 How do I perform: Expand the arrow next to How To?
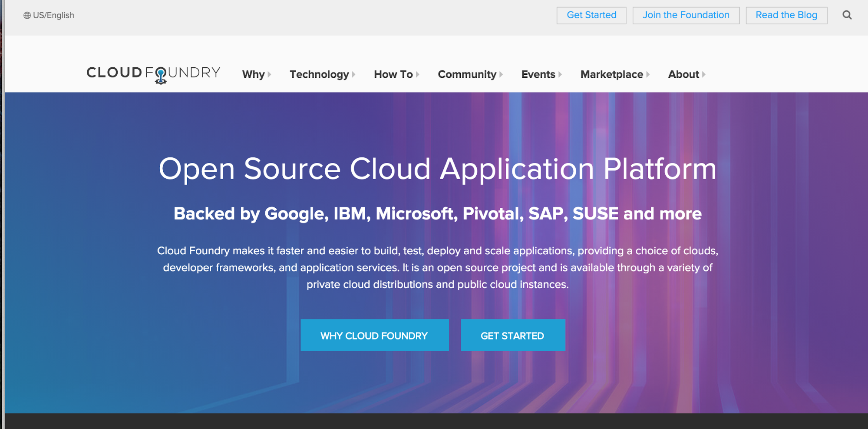(417, 74)
